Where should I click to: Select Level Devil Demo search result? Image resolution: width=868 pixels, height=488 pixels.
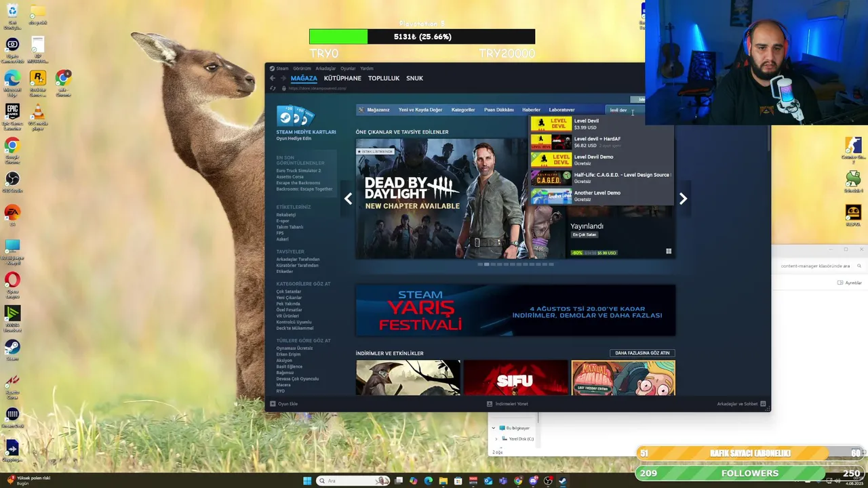[602, 160]
